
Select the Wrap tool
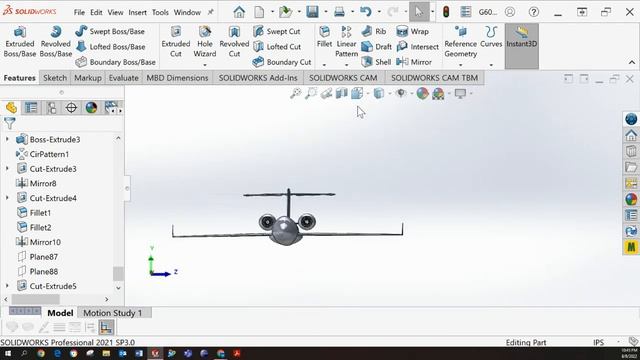click(412, 31)
